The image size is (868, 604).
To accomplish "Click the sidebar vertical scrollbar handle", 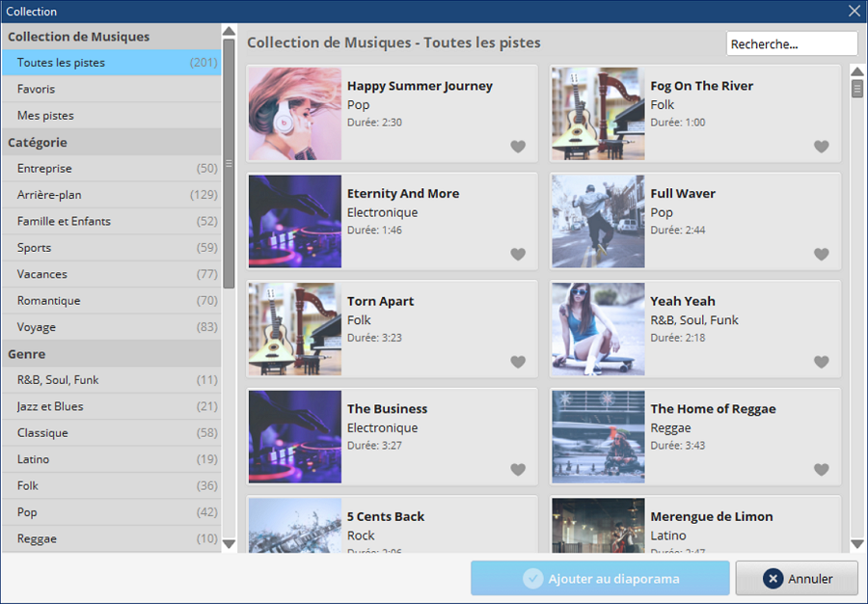I will 229,163.
